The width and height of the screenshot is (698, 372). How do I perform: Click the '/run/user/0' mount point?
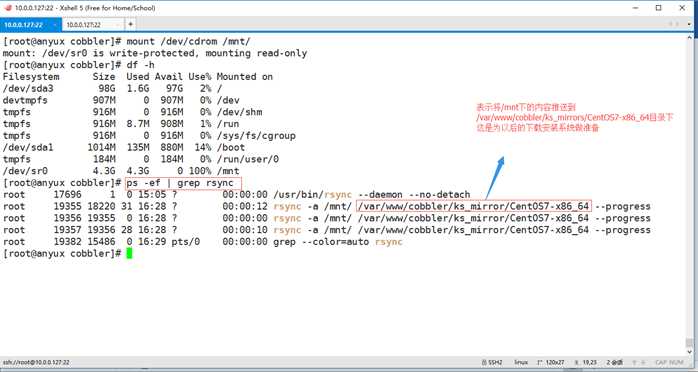tap(248, 159)
